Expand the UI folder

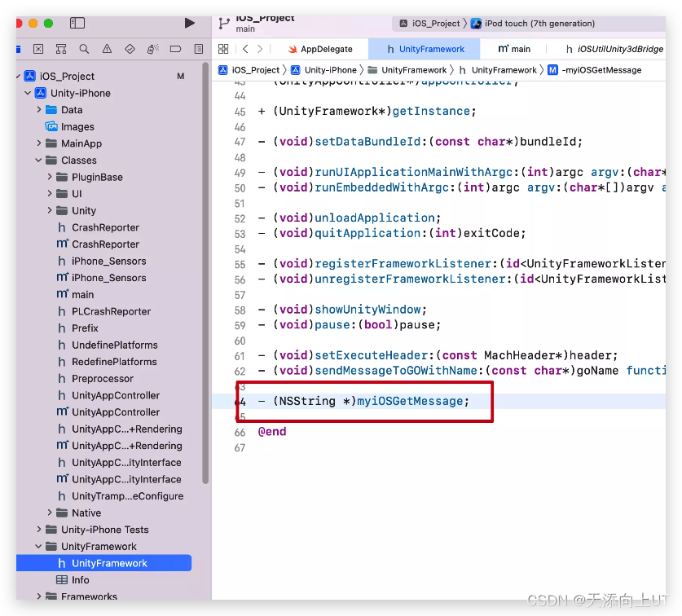[x=50, y=194]
